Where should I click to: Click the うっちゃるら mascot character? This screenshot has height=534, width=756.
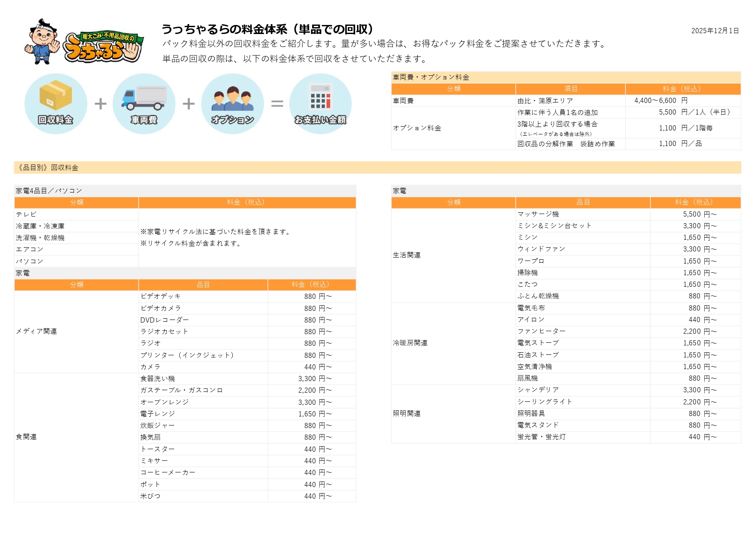pyautogui.click(x=43, y=42)
